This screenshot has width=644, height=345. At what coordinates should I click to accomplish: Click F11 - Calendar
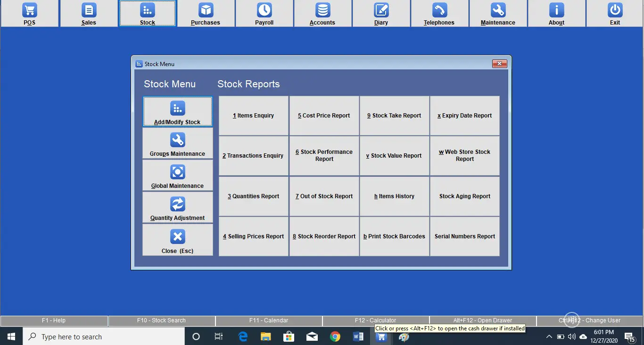[x=269, y=320]
